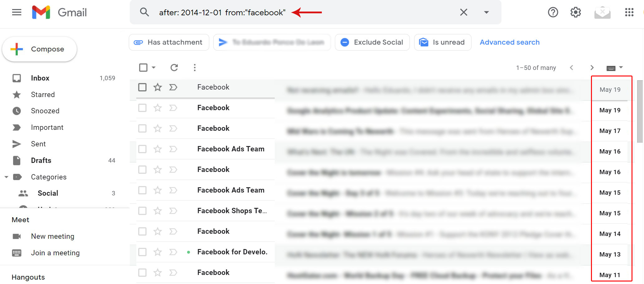Show search options dropdown arrow

(486, 12)
